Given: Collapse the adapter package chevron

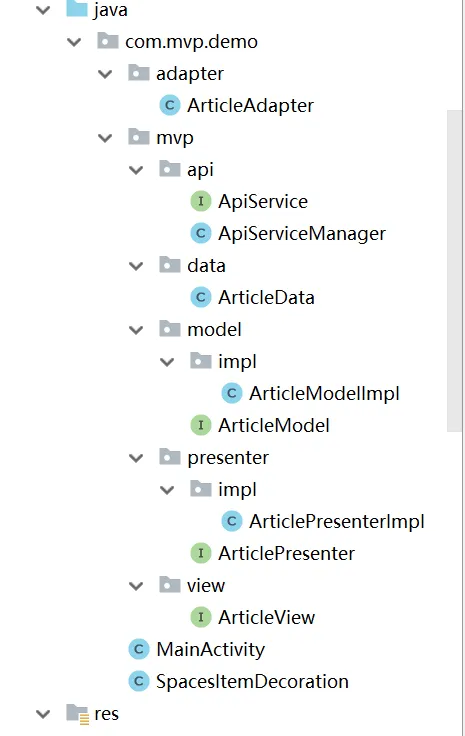Looking at the screenshot, I should (x=105, y=74).
